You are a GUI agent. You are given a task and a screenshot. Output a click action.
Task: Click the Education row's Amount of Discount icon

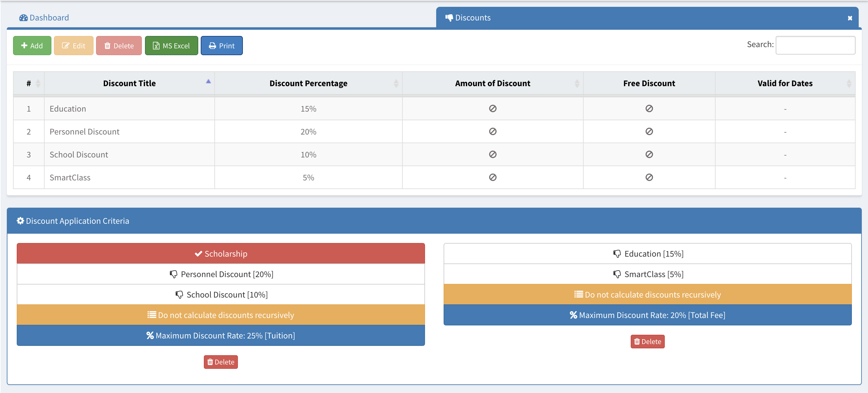(492, 108)
